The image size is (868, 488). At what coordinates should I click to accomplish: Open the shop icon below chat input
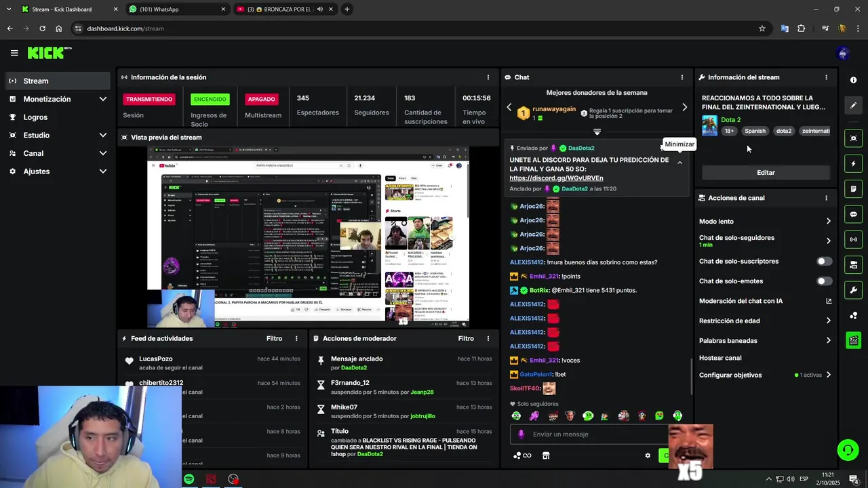point(546,455)
